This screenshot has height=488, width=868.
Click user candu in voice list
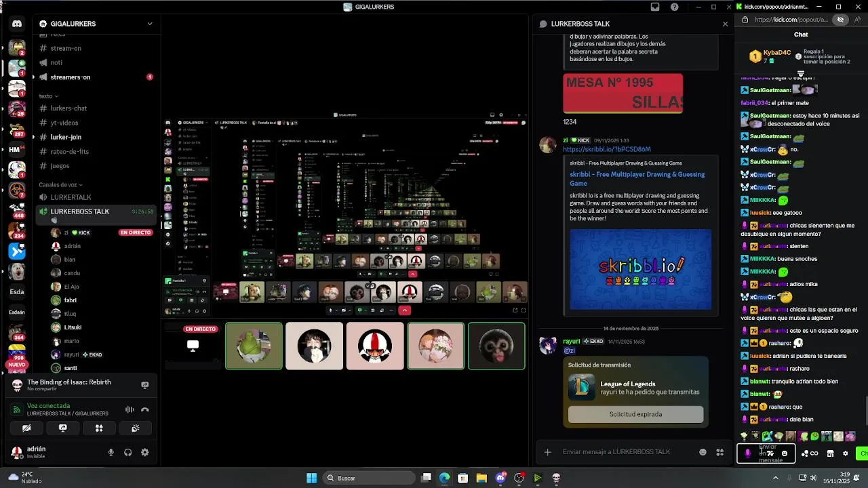pos(72,273)
